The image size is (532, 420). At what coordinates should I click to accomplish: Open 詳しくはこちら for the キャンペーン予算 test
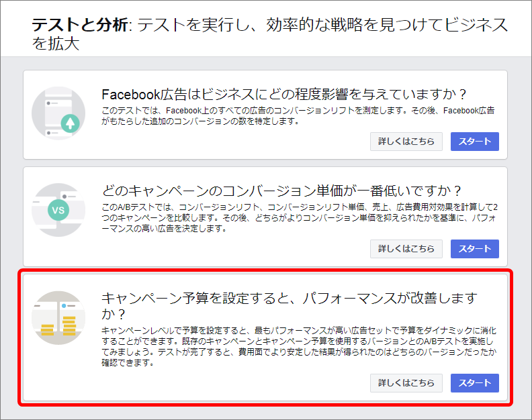tap(406, 383)
